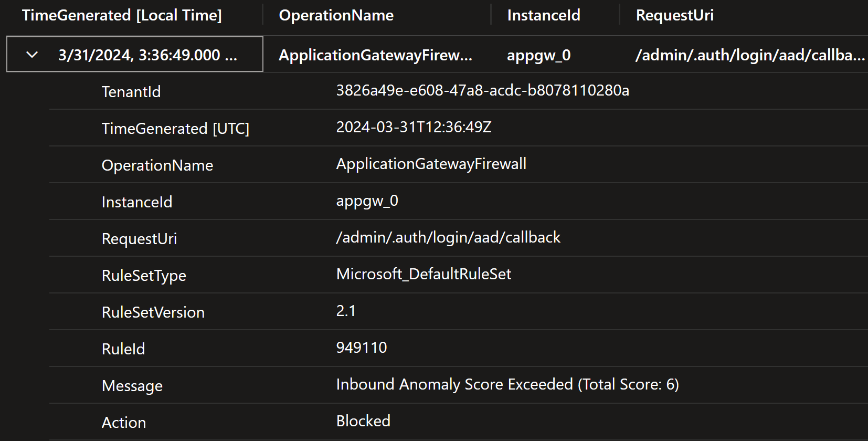
Task: Sort by TimeGenerated [Local Time] column header
Action: (x=122, y=15)
